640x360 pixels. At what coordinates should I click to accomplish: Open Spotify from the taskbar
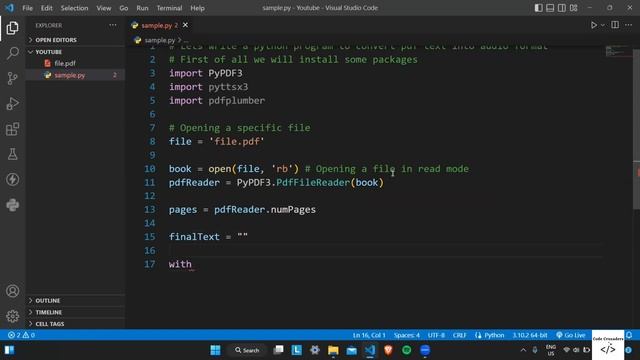click(x=407, y=350)
